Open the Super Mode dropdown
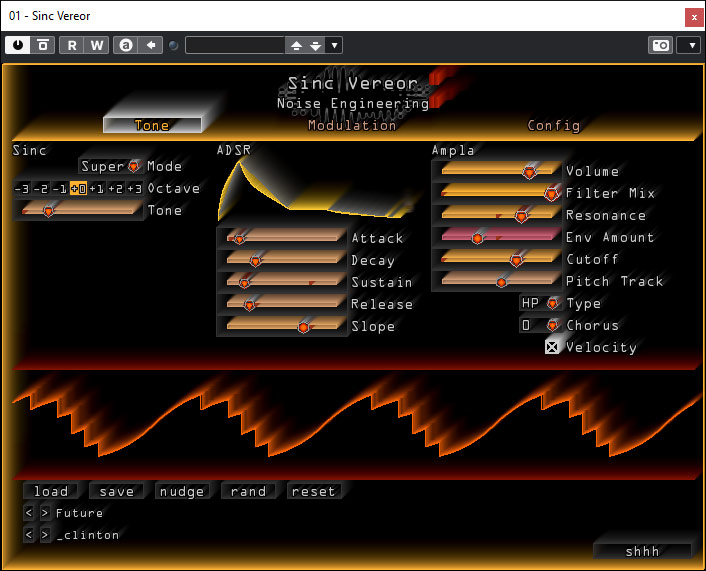The width and height of the screenshot is (706, 571). pyautogui.click(x=110, y=166)
